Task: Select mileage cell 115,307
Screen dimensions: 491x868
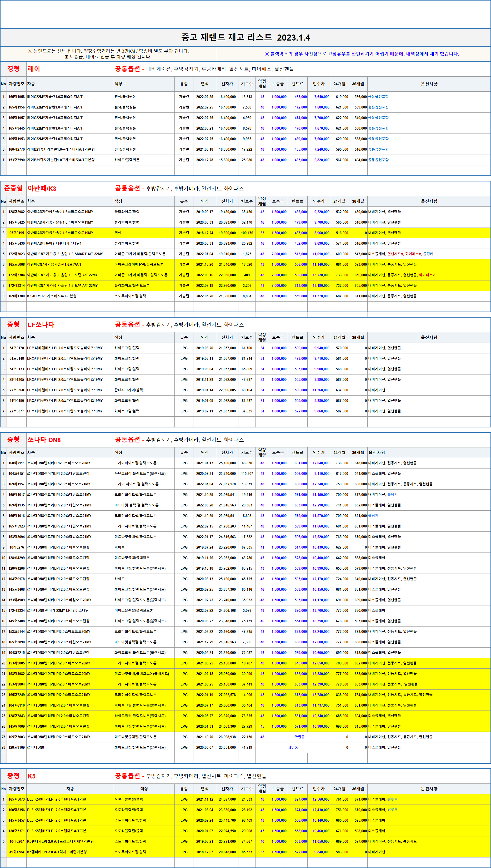Action: pyautogui.click(x=247, y=474)
